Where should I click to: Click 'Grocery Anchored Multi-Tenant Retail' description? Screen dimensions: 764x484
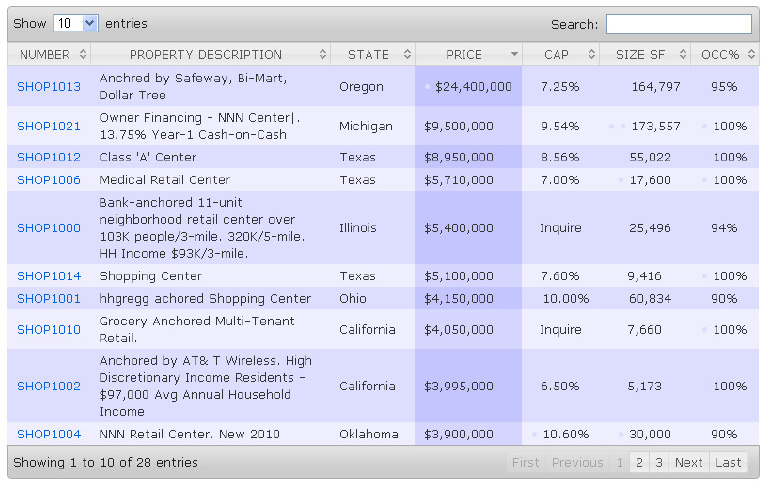tap(197, 329)
